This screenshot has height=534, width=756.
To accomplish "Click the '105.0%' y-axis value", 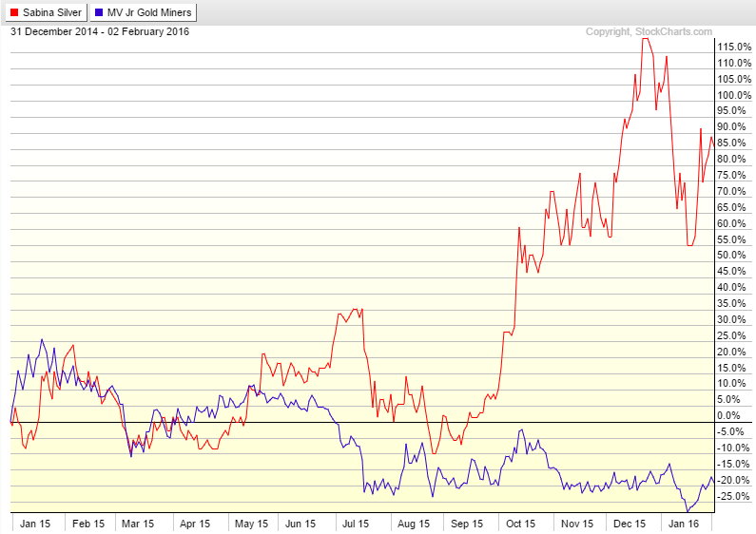I will 734,79.
